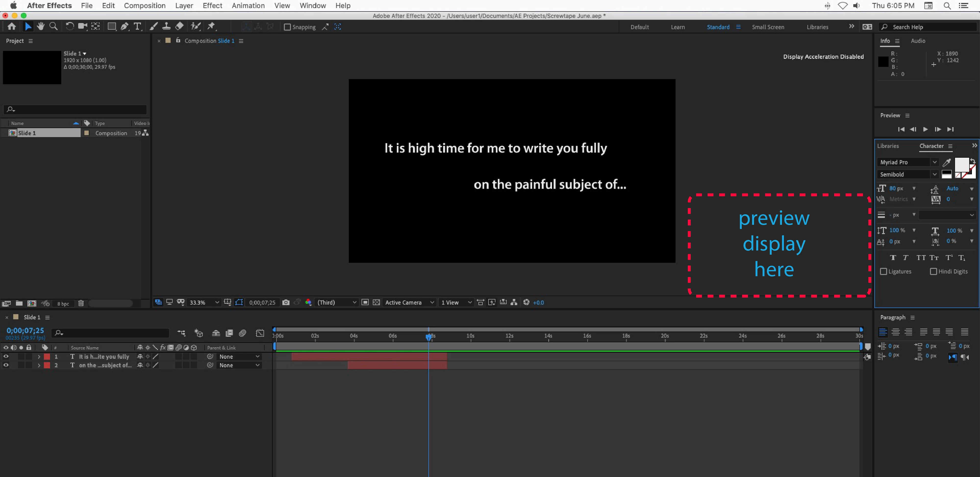The height and width of the screenshot is (477, 980).
Task: Select the Puppet Pin tool
Action: (211, 27)
